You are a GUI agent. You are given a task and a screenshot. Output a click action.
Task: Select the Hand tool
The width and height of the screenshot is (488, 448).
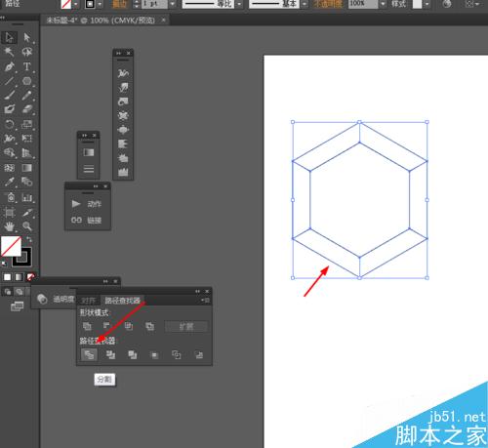[9, 226]
